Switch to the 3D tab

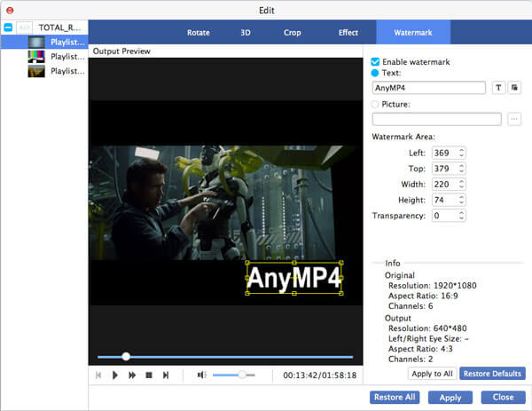click(246, 33)
